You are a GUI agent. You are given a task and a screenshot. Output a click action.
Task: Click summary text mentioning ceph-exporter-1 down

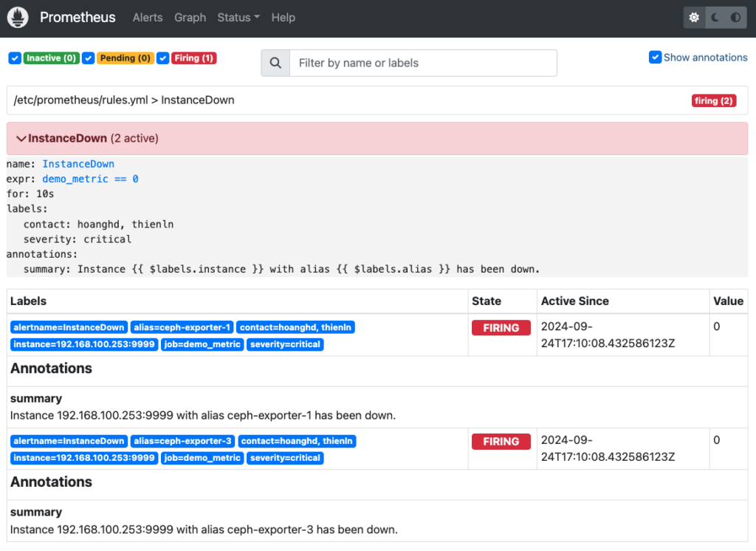point(203,415)
